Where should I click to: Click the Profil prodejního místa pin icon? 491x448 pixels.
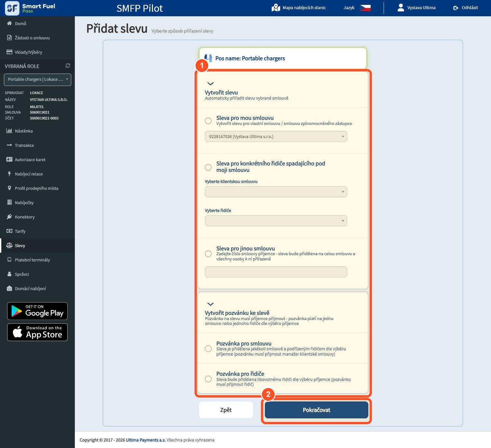tap(9, 188)
